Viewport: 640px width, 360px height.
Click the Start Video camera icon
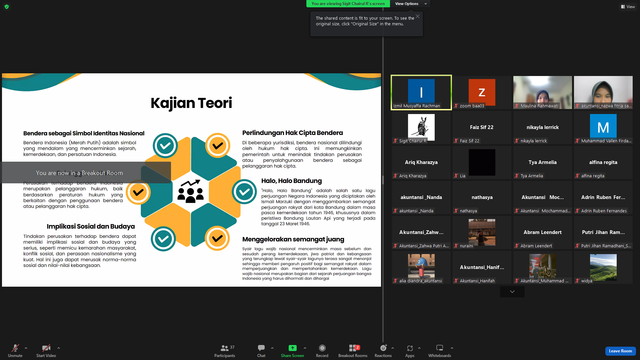(46, 348)
